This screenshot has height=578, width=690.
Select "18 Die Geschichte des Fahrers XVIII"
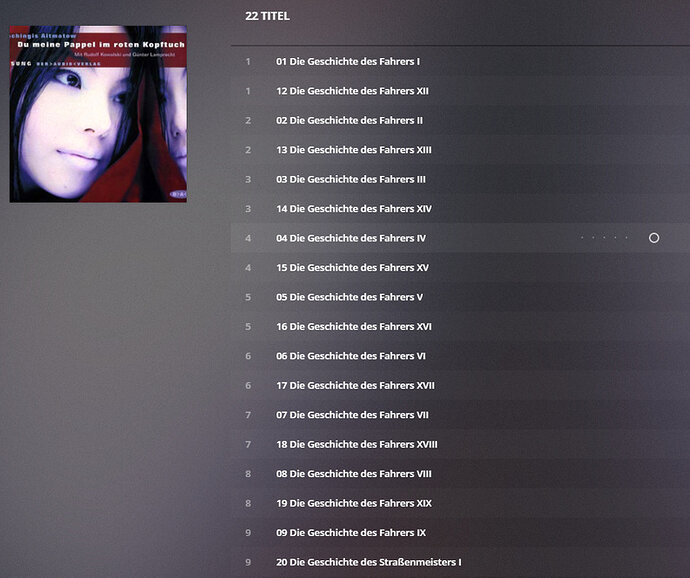point(357,445)
